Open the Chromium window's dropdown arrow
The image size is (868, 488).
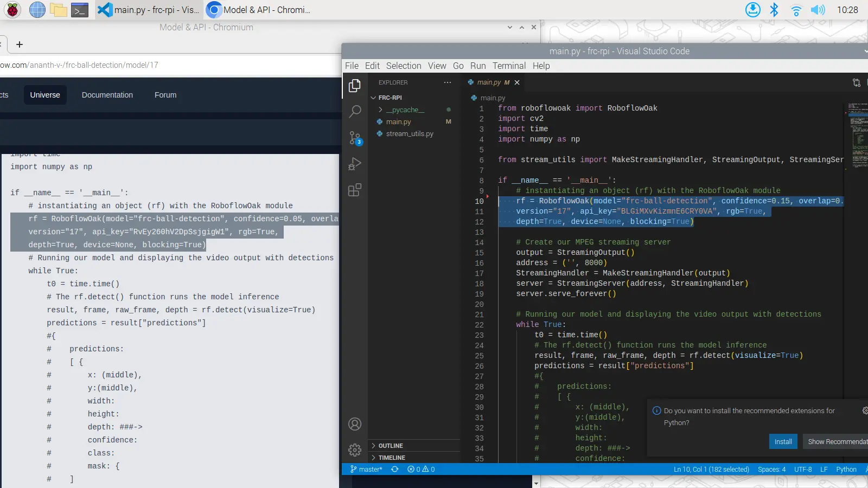(x=509, y=27)
